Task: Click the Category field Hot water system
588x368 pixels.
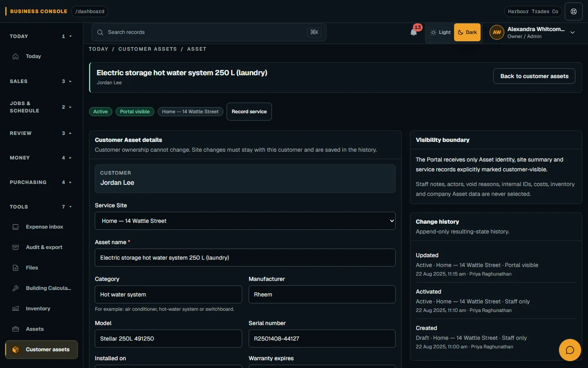Action: (168, 294)
